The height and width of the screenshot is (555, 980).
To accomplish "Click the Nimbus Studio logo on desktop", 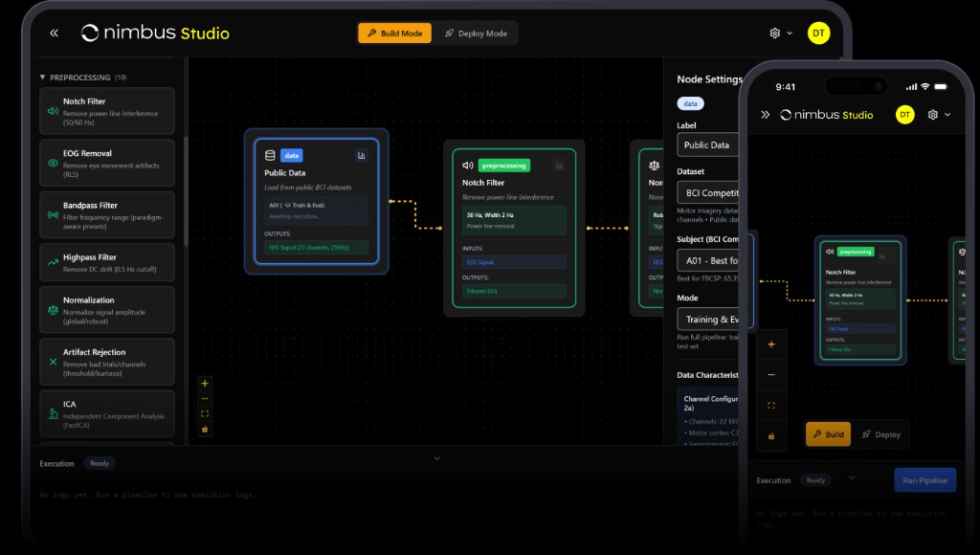I will coord(155,33).
